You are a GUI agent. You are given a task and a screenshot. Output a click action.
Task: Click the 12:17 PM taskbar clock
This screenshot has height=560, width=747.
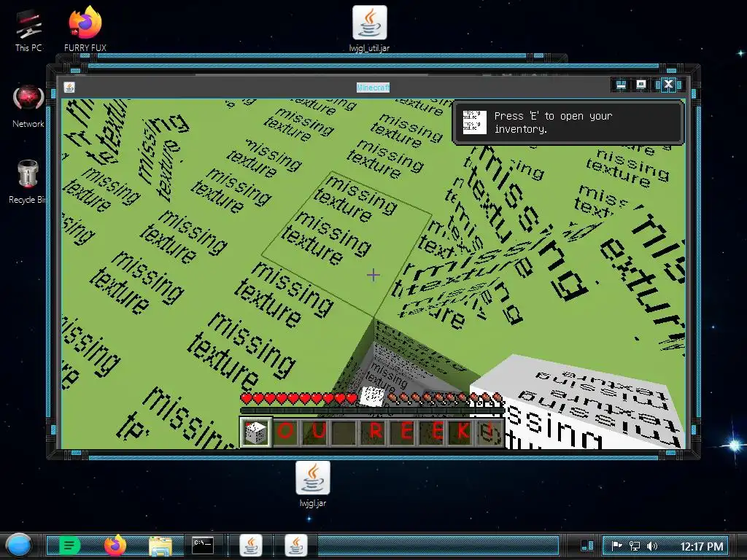(x=702, y=546)
